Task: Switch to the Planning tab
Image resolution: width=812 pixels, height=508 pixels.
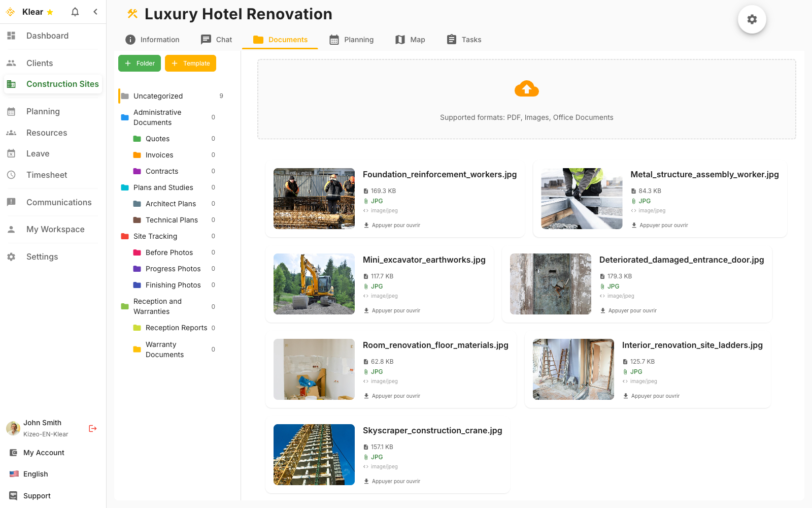Action: pos(358,39)
